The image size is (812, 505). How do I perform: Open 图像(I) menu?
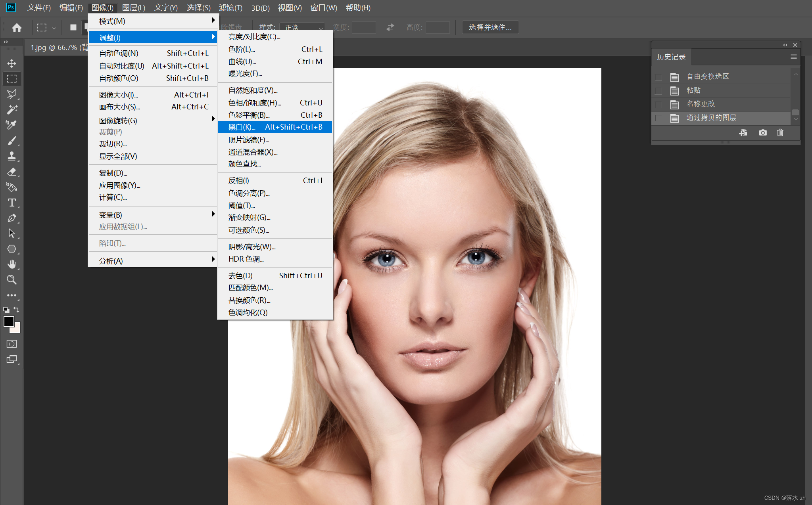102,7
